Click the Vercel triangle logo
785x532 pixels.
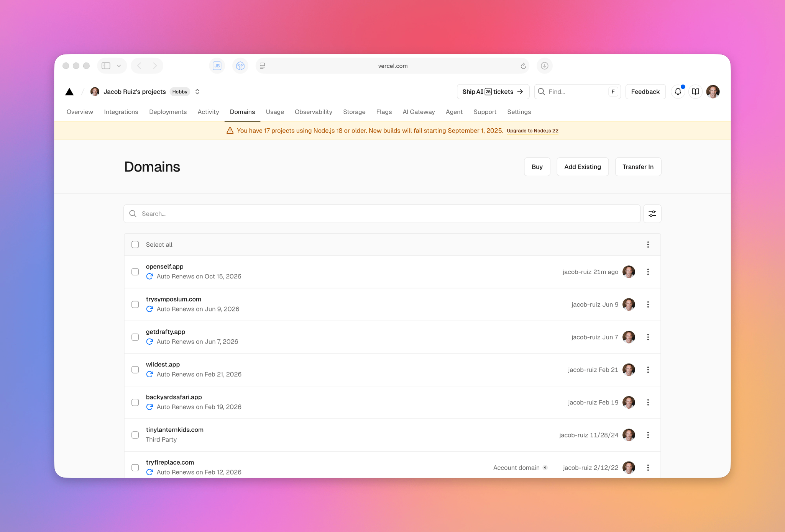point(69,92)
